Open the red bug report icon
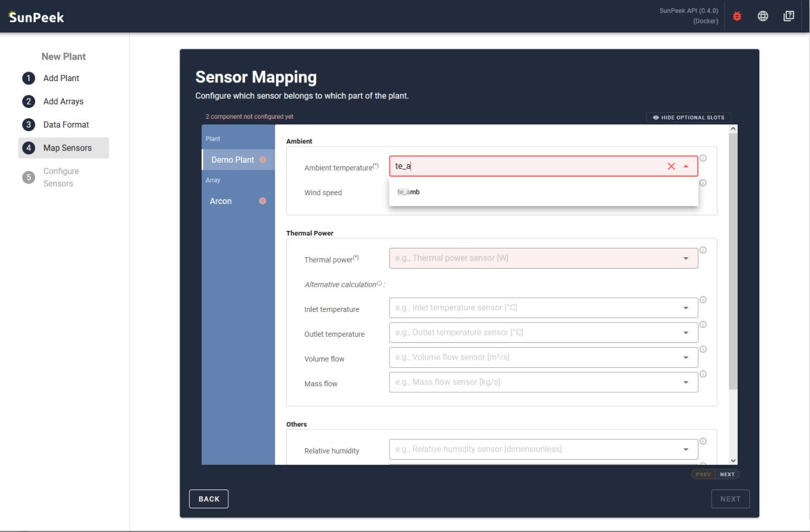 click(x=737, y=16)
